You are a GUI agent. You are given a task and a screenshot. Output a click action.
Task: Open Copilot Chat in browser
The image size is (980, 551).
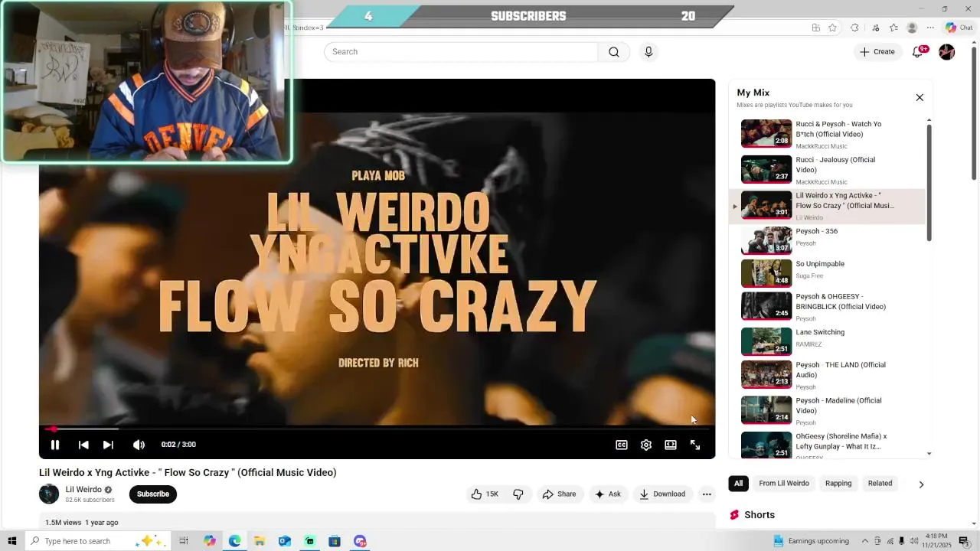coord(959,28)
